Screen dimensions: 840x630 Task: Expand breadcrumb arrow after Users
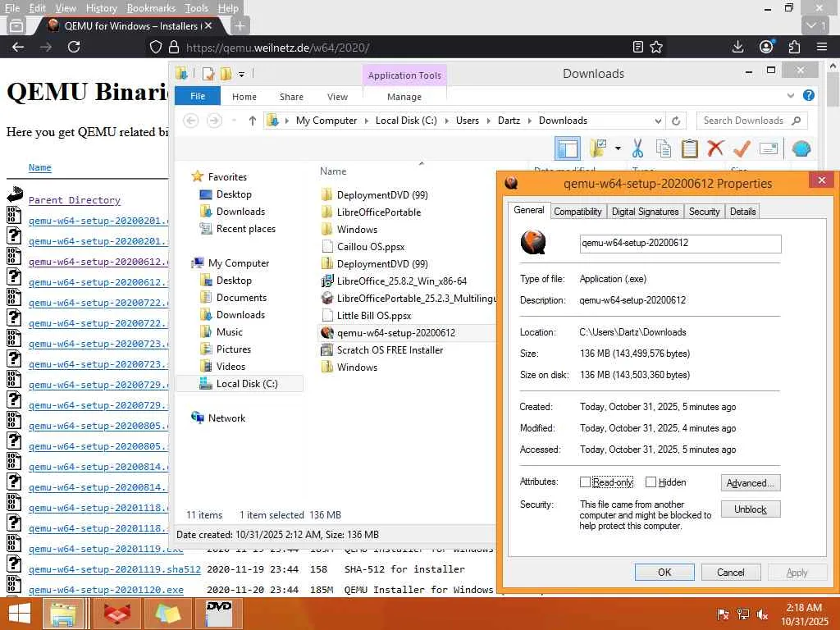pyautogui.click(x=488, y=121)
